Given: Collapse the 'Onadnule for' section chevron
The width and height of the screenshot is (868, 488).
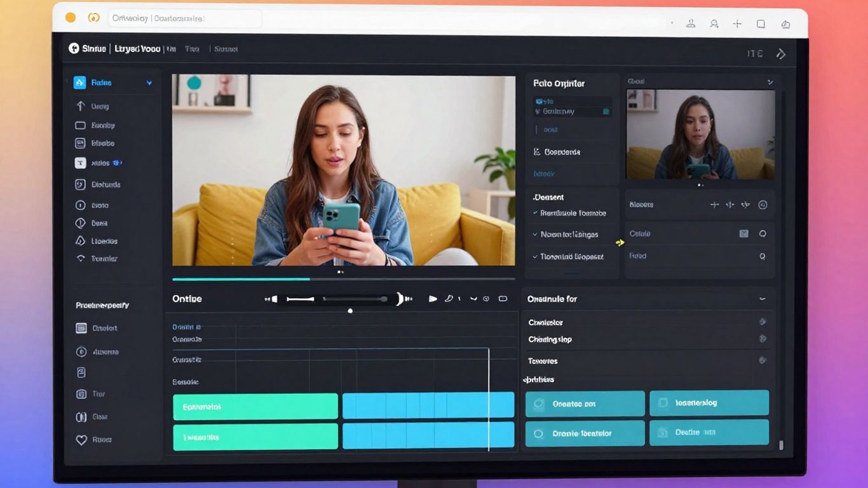Looking at the screenshot, I should click(763, 299).
